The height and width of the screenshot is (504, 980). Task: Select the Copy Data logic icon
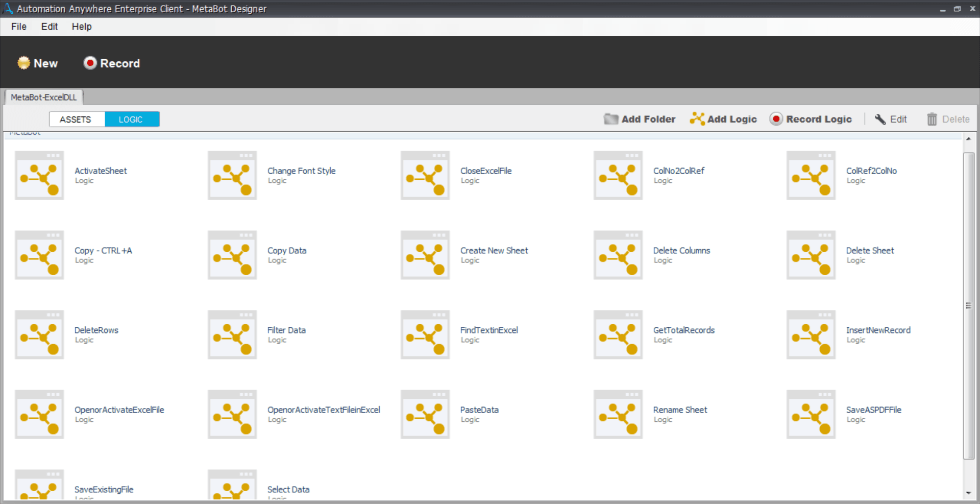[232, 255]
